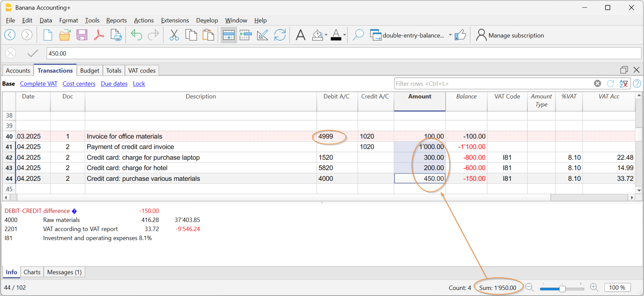Expand the text color dropdown arrow
Screen dimensions: 644x296
[345, 35]
